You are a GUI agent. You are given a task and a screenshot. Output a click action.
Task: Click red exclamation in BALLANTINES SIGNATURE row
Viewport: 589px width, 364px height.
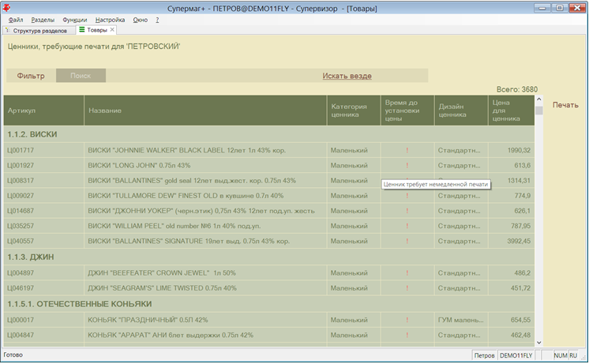click(407, 241)
